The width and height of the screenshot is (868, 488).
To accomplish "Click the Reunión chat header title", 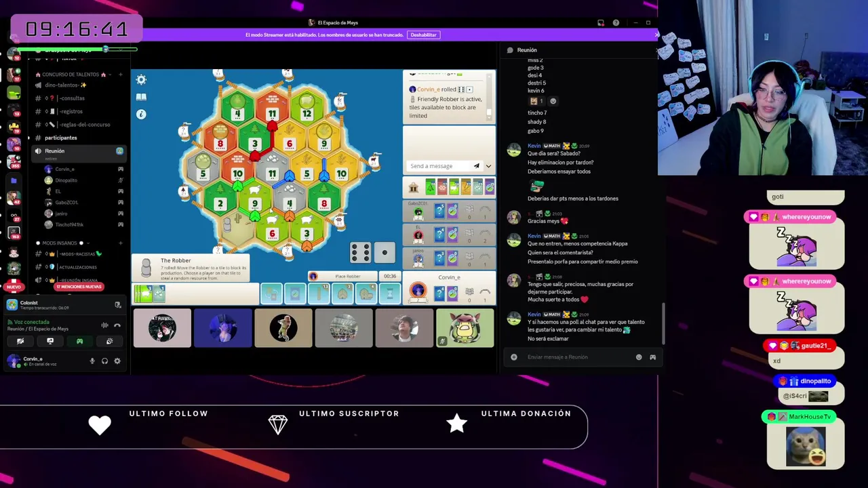I will click(527, 50).
